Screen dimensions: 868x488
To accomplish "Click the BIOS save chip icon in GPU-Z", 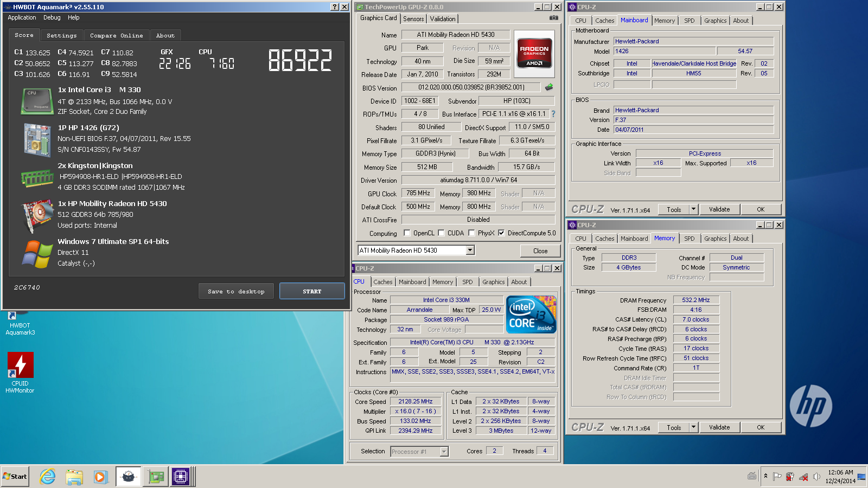I will [x=549, y=87].
